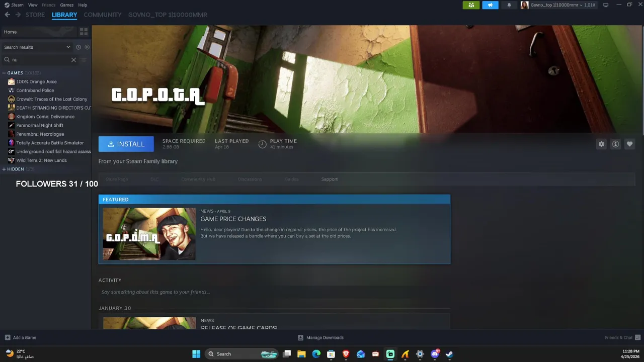Open the RELEASE OF GAME CARDS news
Screen dimensions: 644x362
(x=239, y=327)
